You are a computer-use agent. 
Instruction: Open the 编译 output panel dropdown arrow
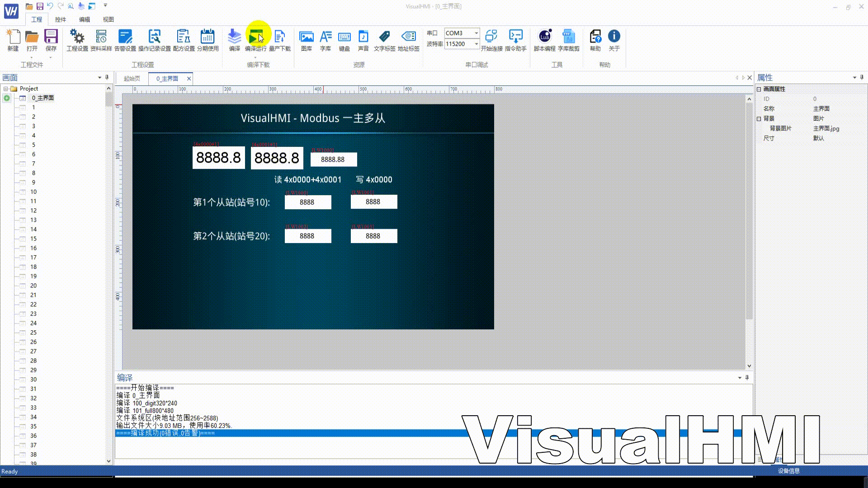[x=740, y=378]
